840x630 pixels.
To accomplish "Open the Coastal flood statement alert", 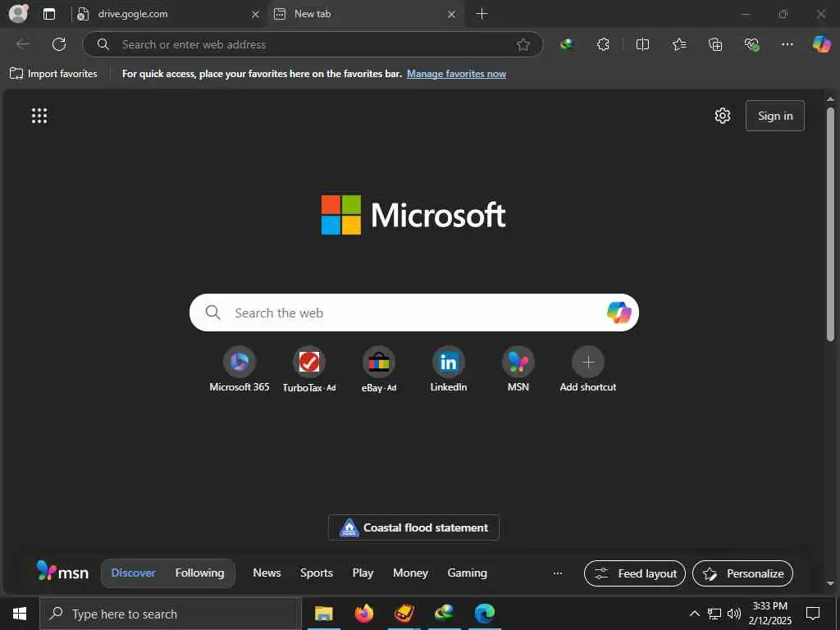I will pyautogui.click(x=413, y=527).
